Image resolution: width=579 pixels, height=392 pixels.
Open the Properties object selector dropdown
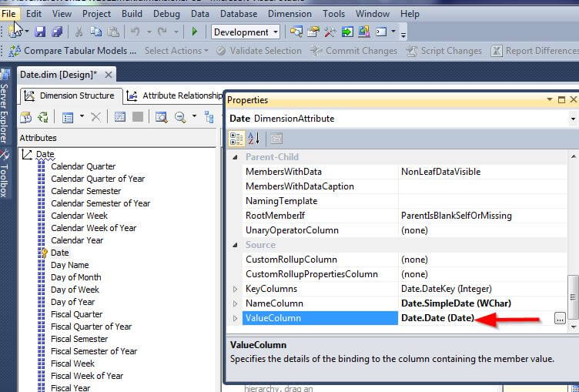tap(573, 119)
